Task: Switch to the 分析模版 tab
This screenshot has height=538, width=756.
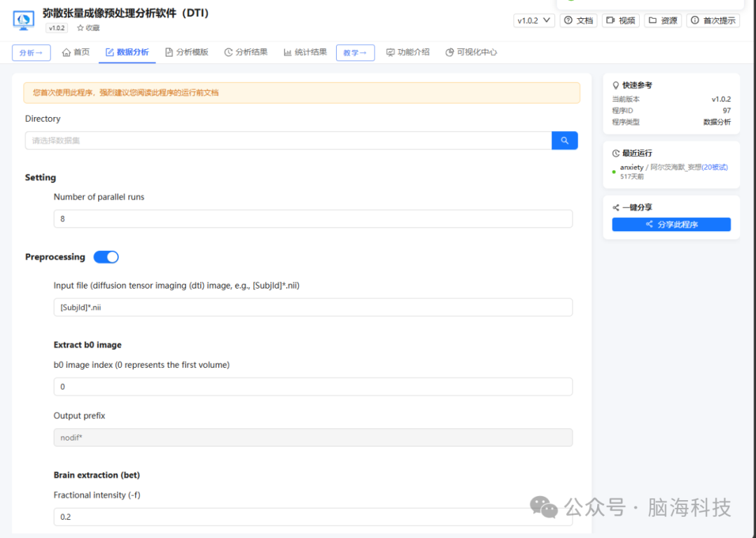Action: tap(187, 52)
